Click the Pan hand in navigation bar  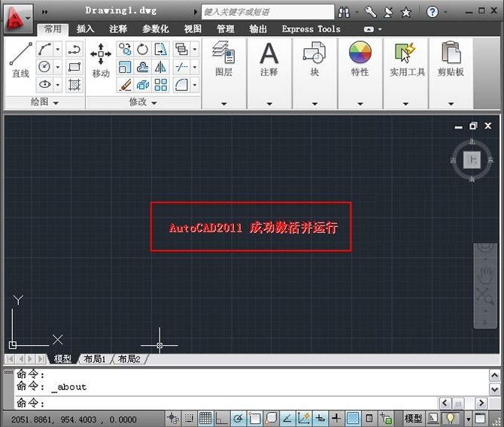tap(485, 275)
